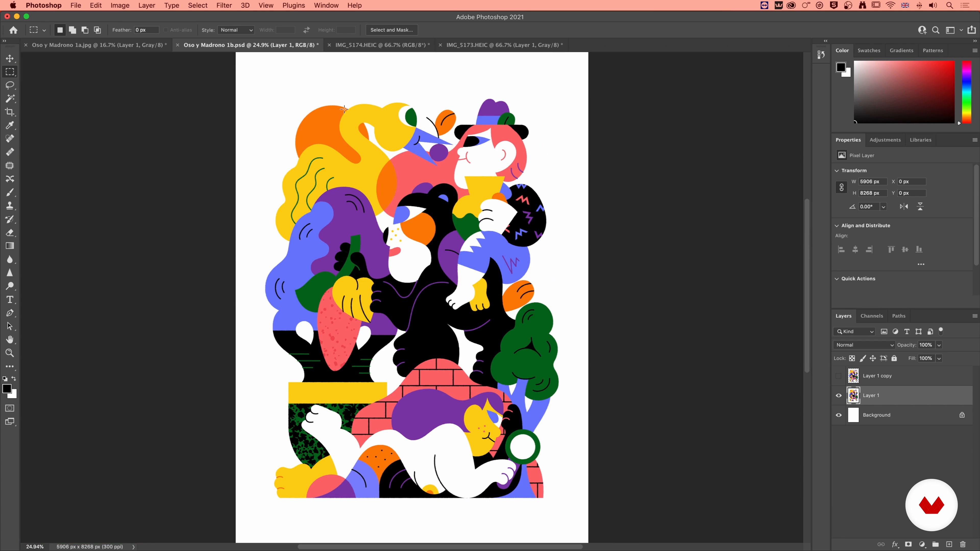Flip layer horizontally in Properties
980x551 pixels.
(904, 206)
